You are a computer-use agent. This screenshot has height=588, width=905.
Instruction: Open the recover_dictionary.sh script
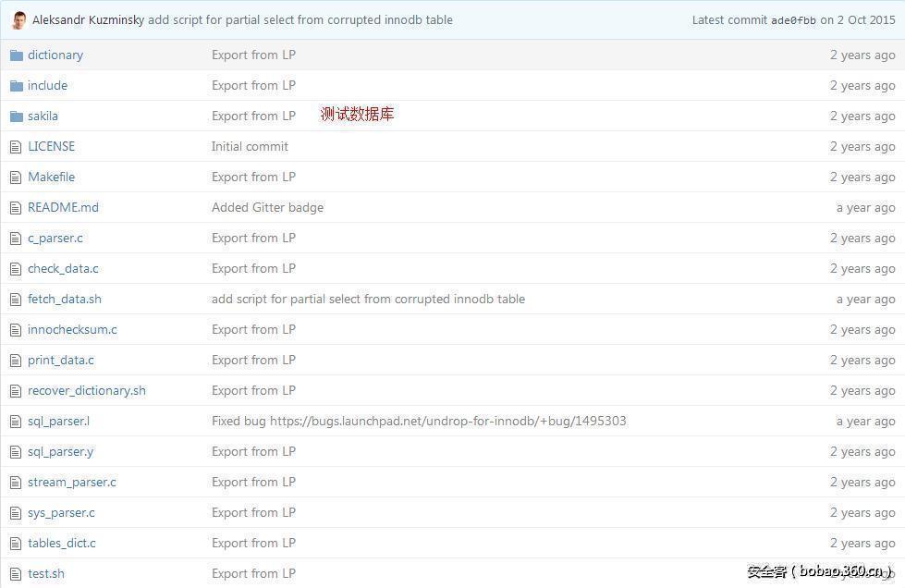coord(86,390)
